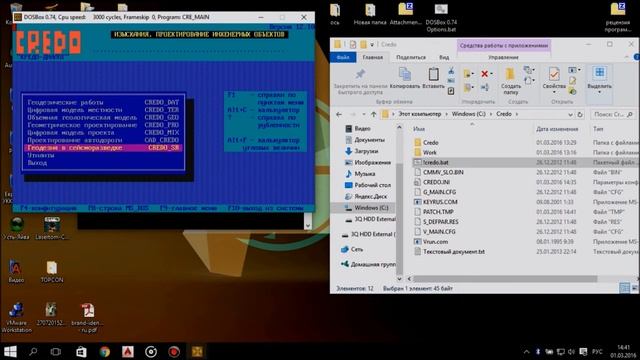The height and width of the screenshot is (360, 640).
Task: Open Properties via the checkmark icon
Action: [x=554, y=74]
